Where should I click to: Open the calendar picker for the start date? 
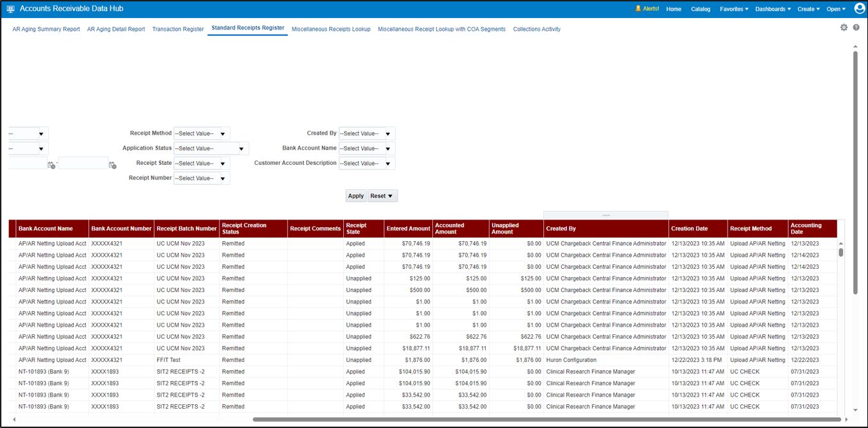coord(51,165)
